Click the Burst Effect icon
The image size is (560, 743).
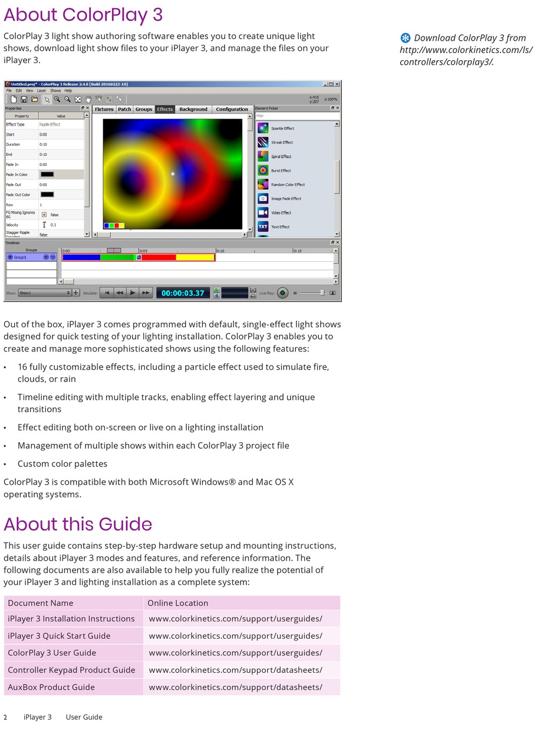pos(263,170)
